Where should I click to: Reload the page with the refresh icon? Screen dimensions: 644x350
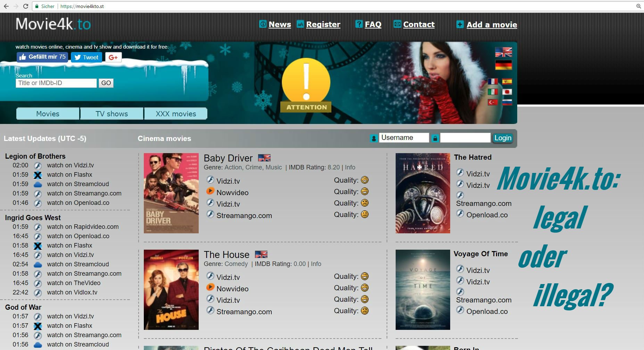pos(25,6)
